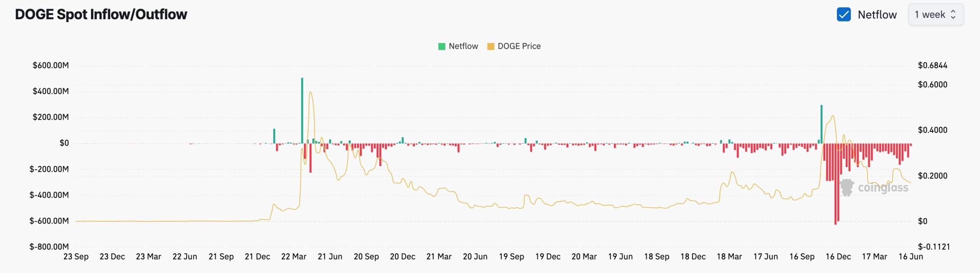Click the $-800.00M left axis label
This screenshot has height=273, width=980.
coord(49,247)
